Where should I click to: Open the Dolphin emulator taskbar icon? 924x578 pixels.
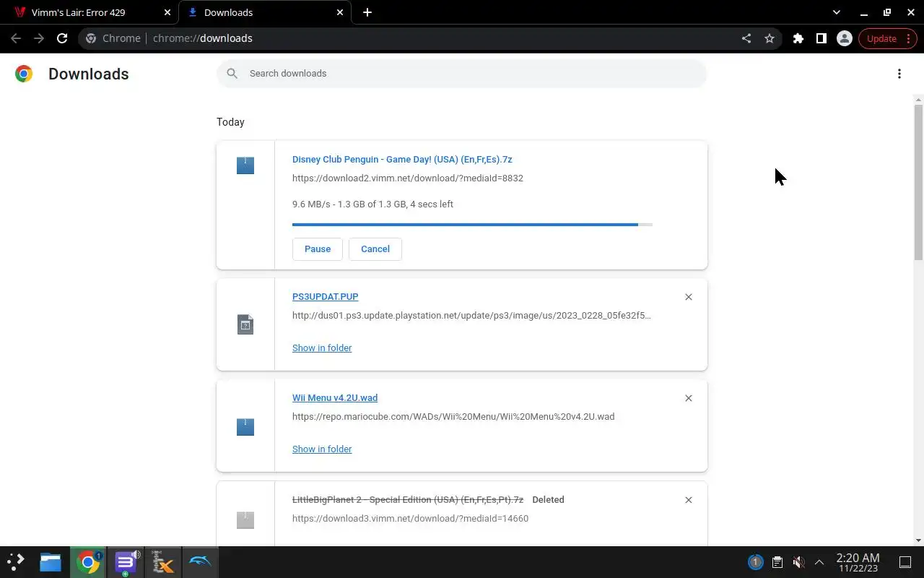[x=201, y=562]
